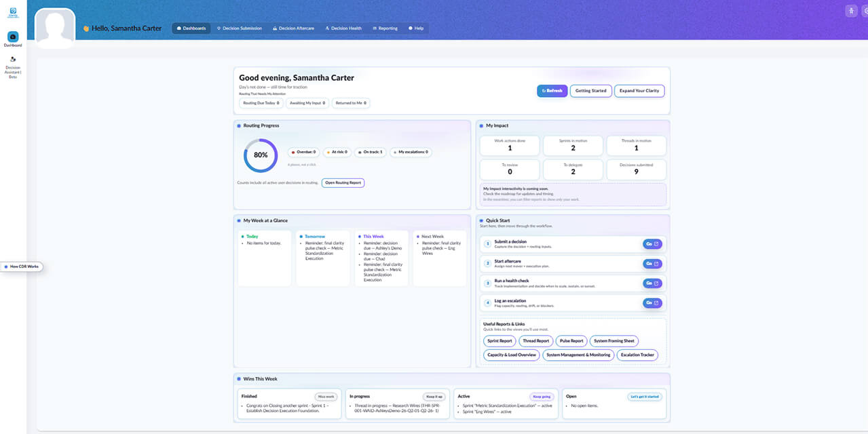Screen dimensions: 868x434
Task: Open the Sprint Report link
Action: 499,341
